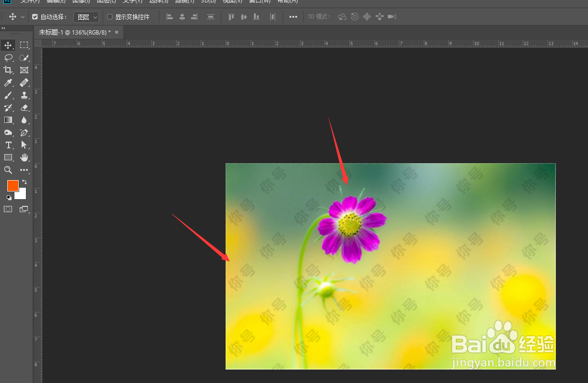Open the 图像(I) menu
Screen dimensions: 588x383
81,1
